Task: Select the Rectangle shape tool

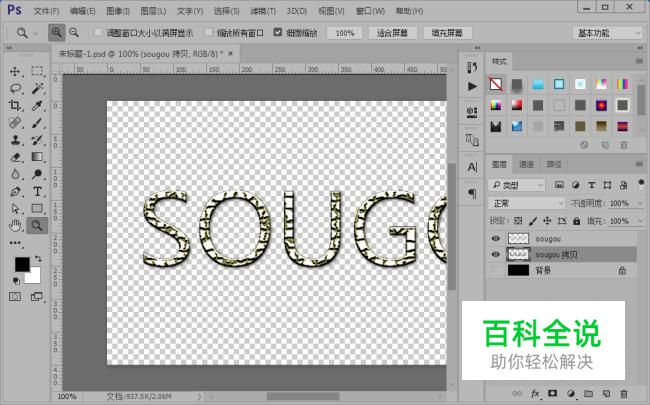Action: (37, 209)
